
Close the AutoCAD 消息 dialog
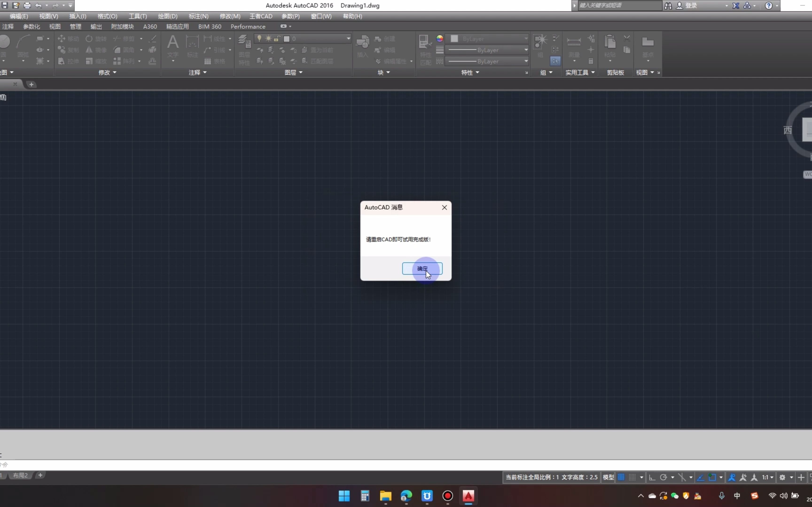click(x=444, y=207)
